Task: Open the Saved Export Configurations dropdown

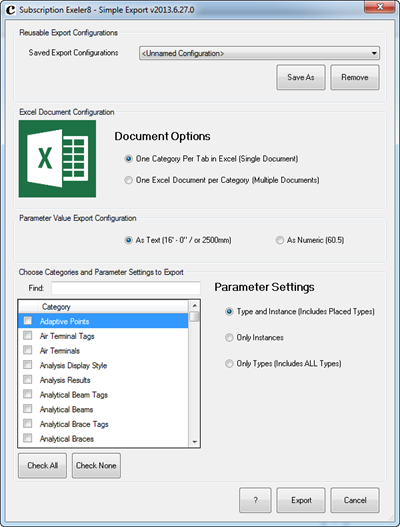Action: point(259,53)
